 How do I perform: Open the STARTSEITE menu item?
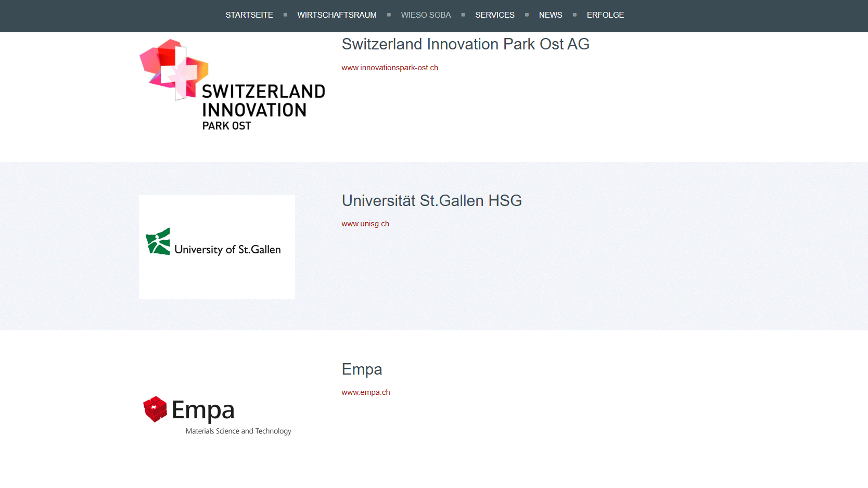coord(249,15)
